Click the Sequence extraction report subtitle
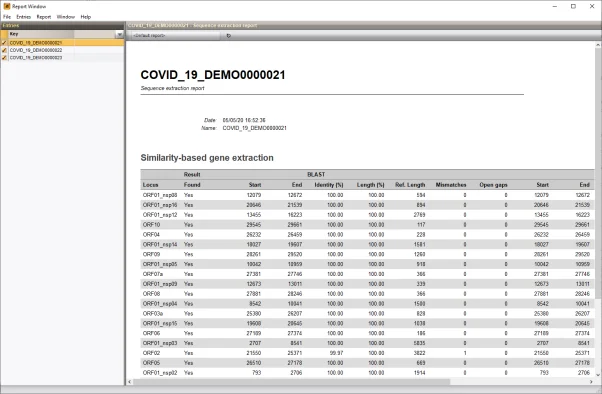 [172, 88]
